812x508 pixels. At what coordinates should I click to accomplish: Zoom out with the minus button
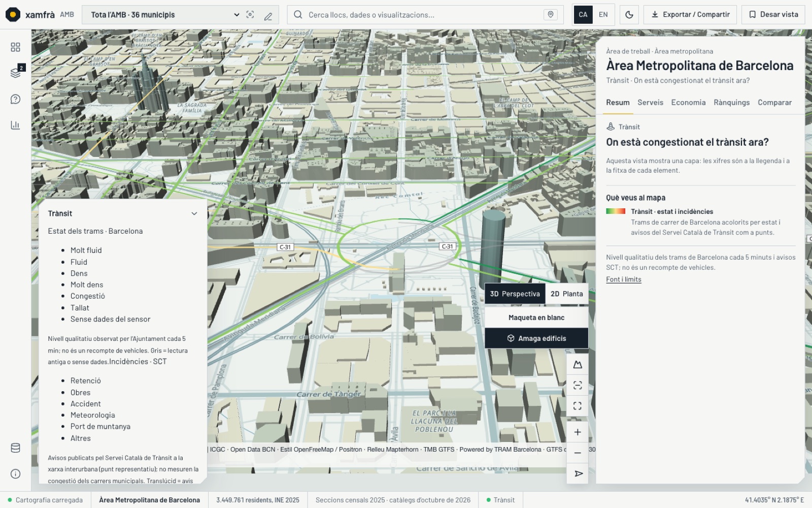pyautogui.click(x=578, y=453)
